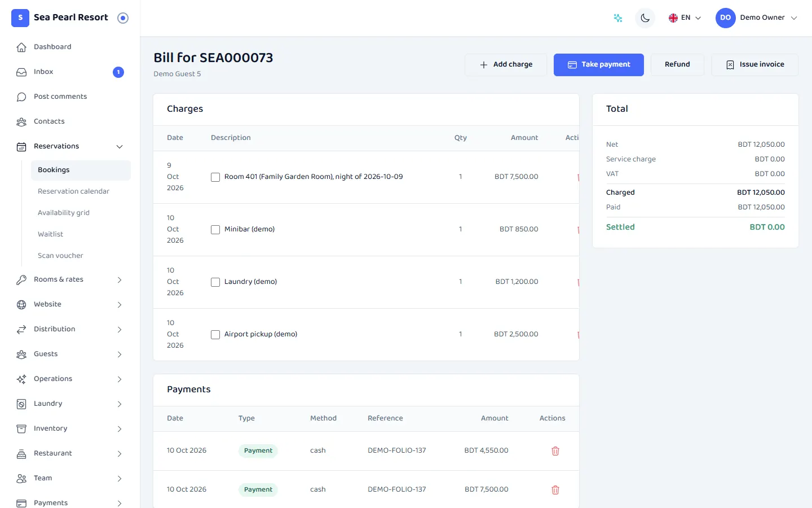Screen dimensions: 812x508
Task: Go to Availability grid
Action: click(81, 213)
